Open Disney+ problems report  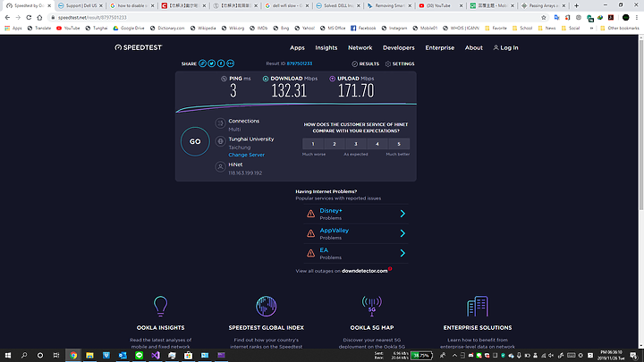pos(331,211)
